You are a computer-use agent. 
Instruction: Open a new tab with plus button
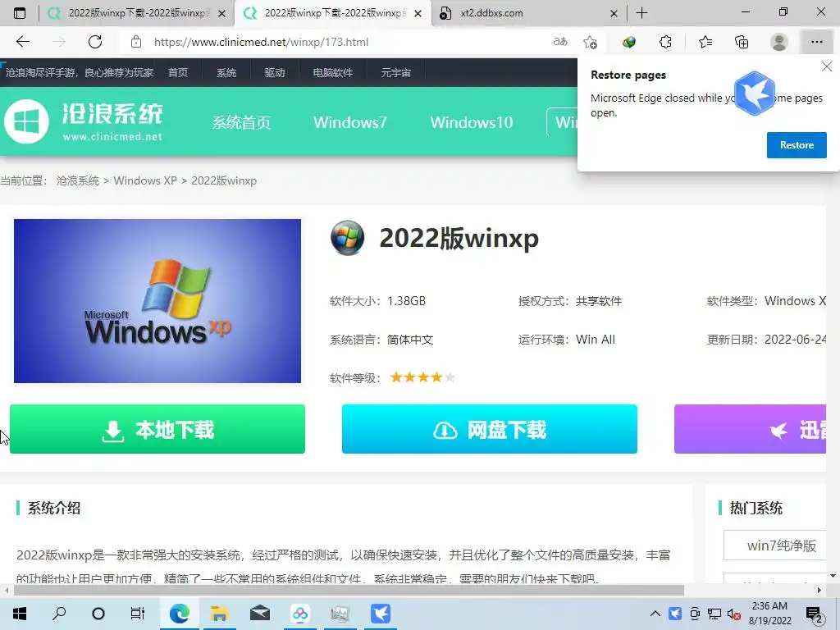641,13
